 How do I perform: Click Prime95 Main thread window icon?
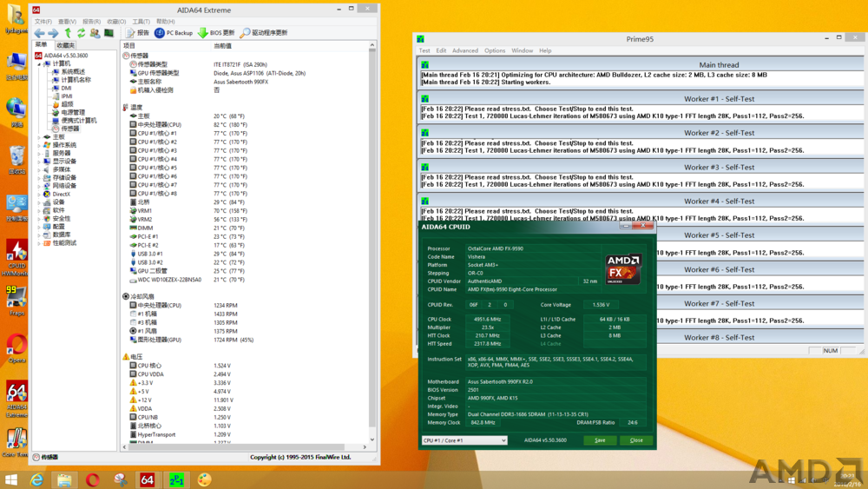(424, 65)
